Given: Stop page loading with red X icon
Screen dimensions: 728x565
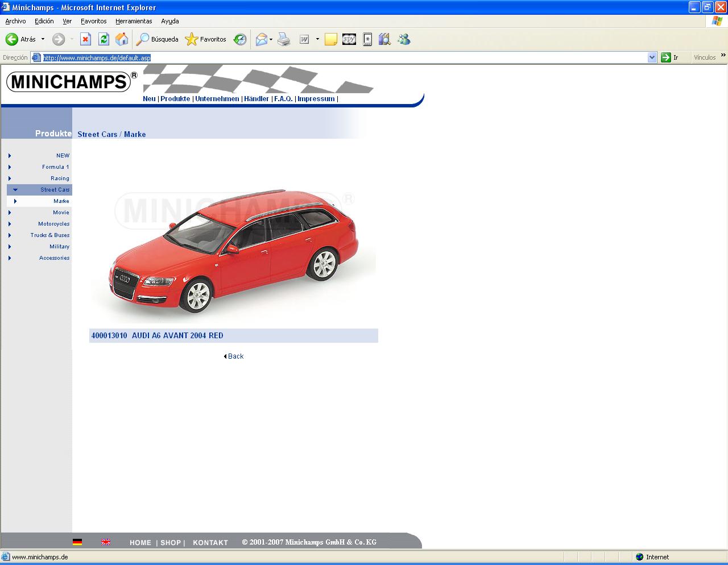Looking at the screenshot, I should coord(85,39).
